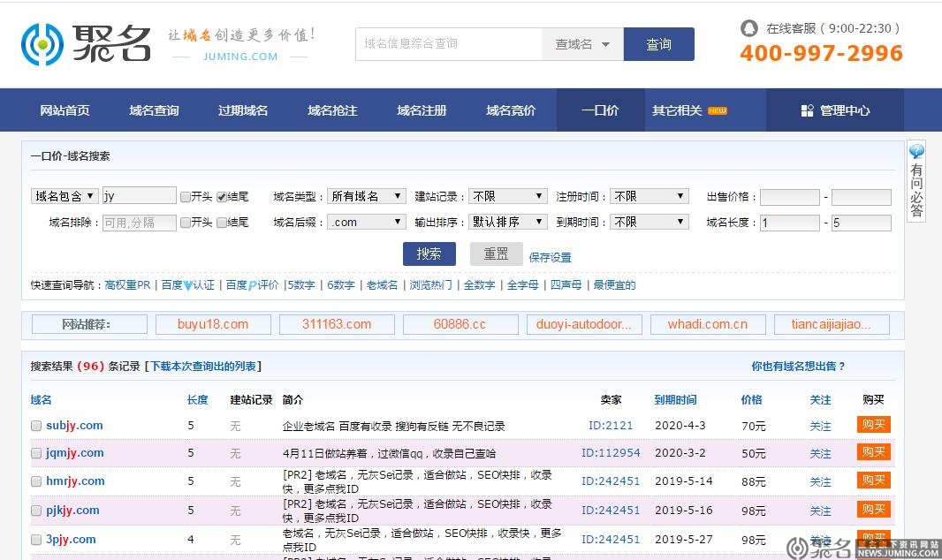The width and height of the screenshot is (942, 560).
Task: Click the blue 查询 button in header
Action: [x=659, y=44]
